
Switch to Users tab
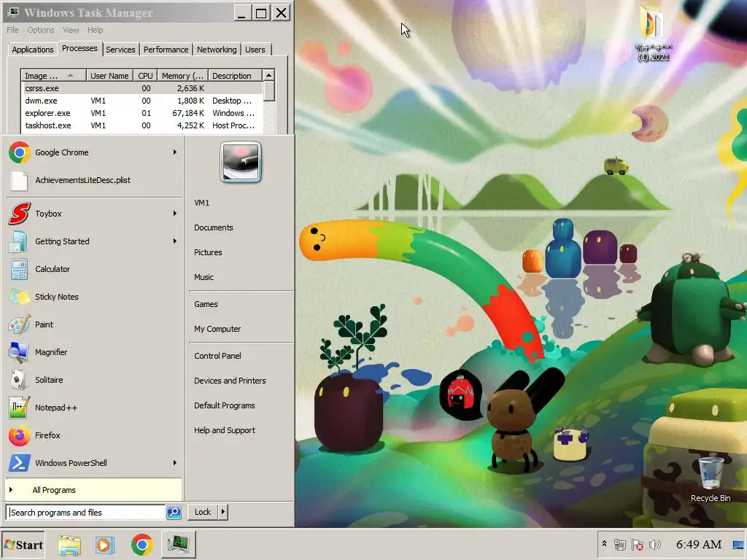(x=255, y=50)
